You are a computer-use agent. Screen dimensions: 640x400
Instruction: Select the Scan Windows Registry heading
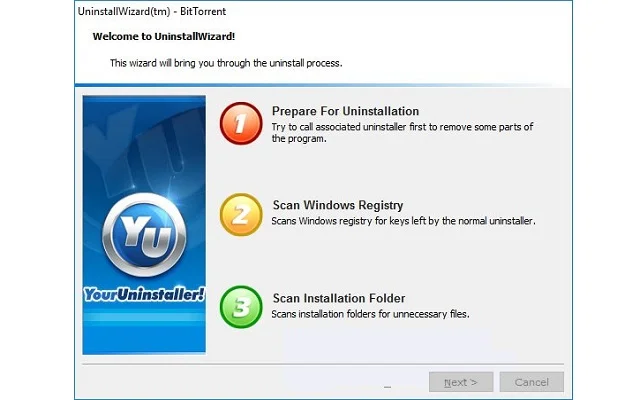pyautogui.click(x=338, y=205)
